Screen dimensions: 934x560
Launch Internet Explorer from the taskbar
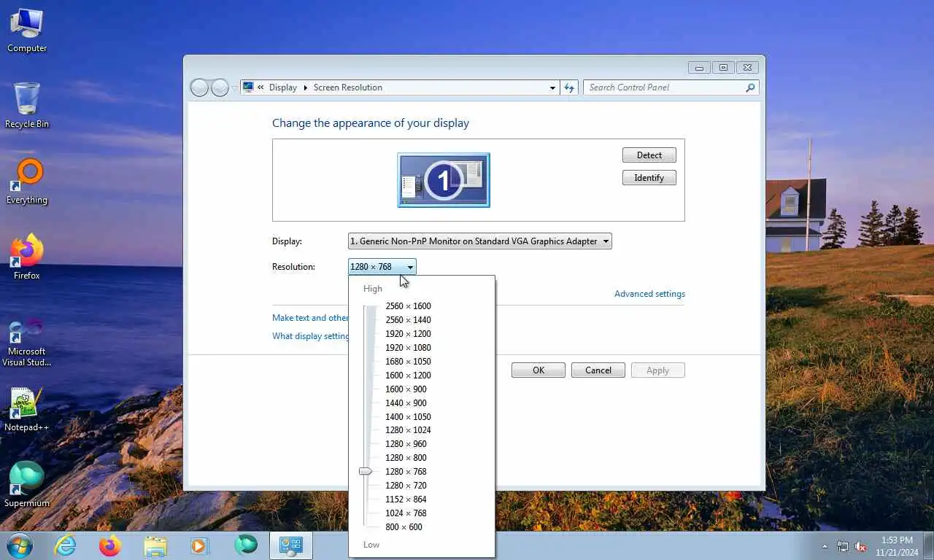pyautogui.click(x=65, y=545)
